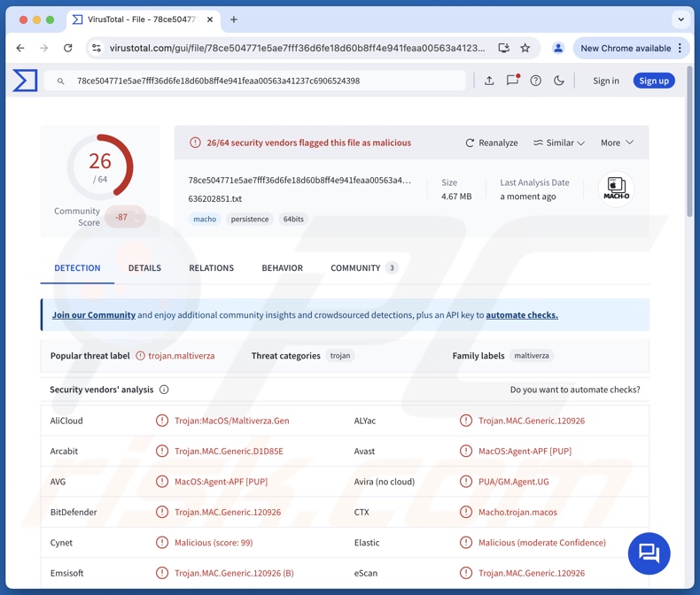Click the Sign up button
700x595 pixels.
[654, 81]
